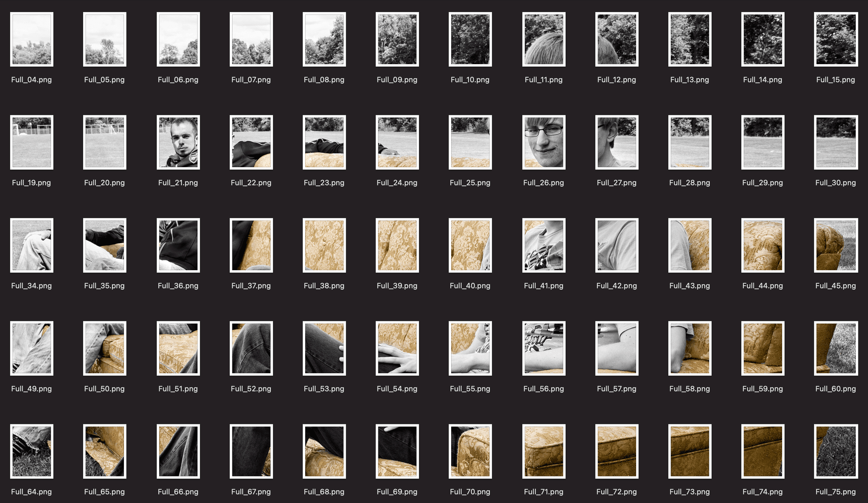Open the Full_75.png thumbnail in bottom-right corner
The image size is (868, 503).
pyautogui.click(x=835, y=451)
